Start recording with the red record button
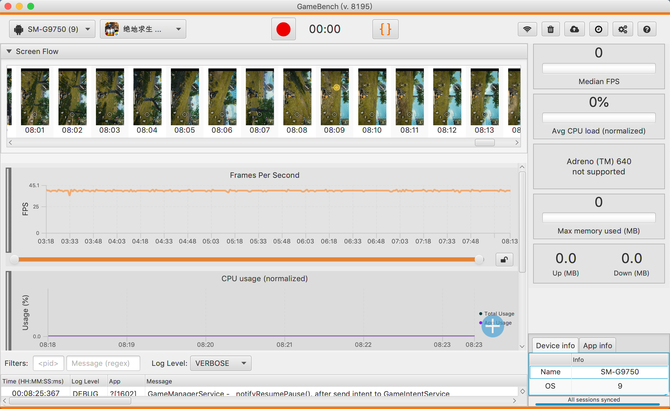This screenshot has width=670, height=409. [x=283, y=29]
